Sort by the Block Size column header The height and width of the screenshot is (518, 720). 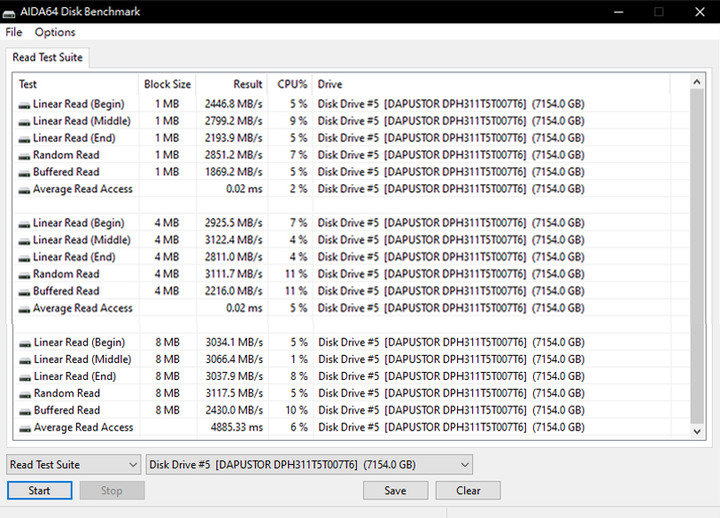[167, 84]
